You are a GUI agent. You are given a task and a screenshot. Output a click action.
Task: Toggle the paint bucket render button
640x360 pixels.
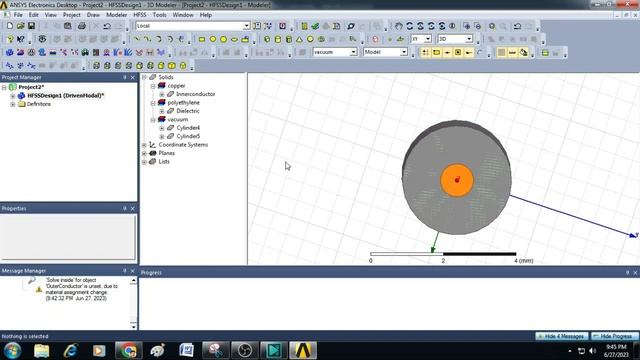[x=523, y=52]
